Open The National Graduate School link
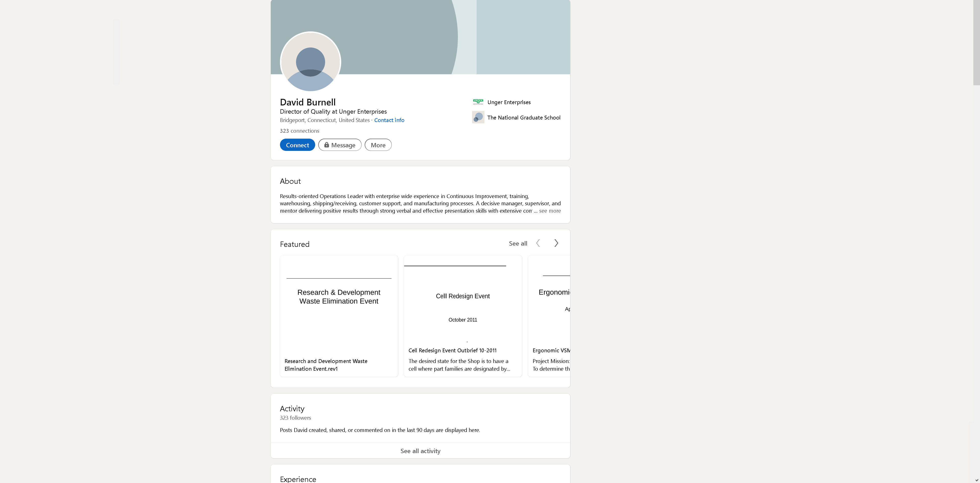The height and width of the screenshot is (483, 980). (x=523, y=118)
